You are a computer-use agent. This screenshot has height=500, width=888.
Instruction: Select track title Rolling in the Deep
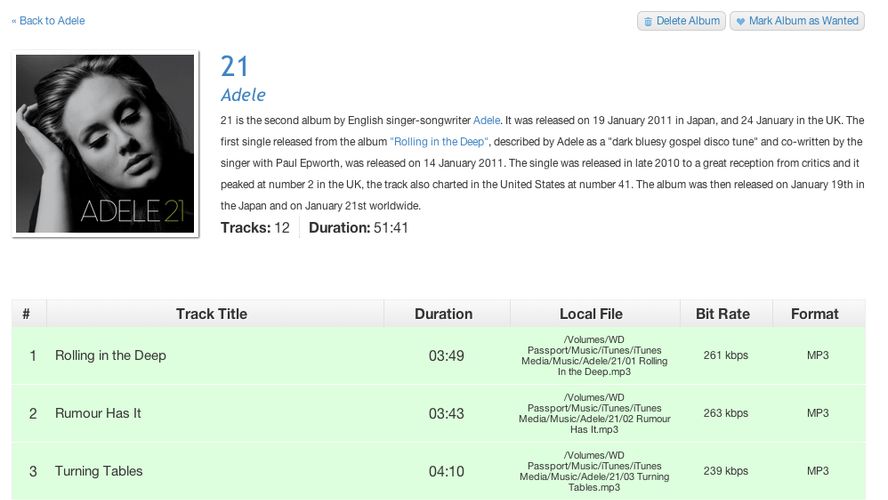pyautogui.click(x=110, y=356)
